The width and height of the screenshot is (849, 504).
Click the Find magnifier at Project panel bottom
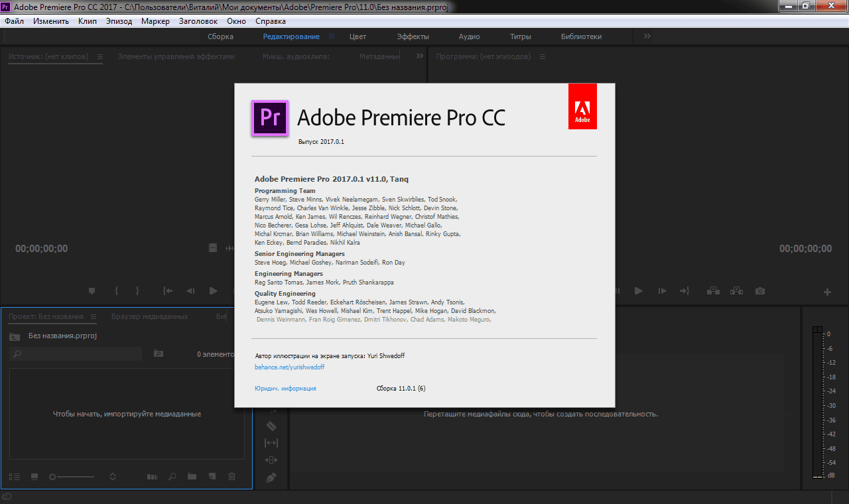click(172, 476)
